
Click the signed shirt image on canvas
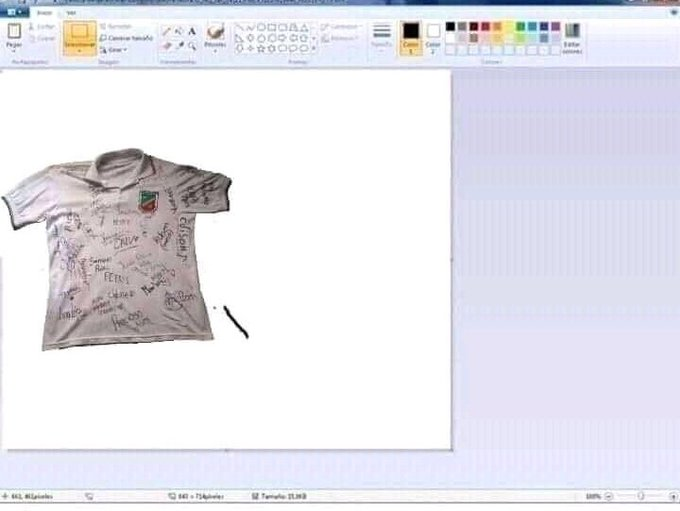coord(117,250)
